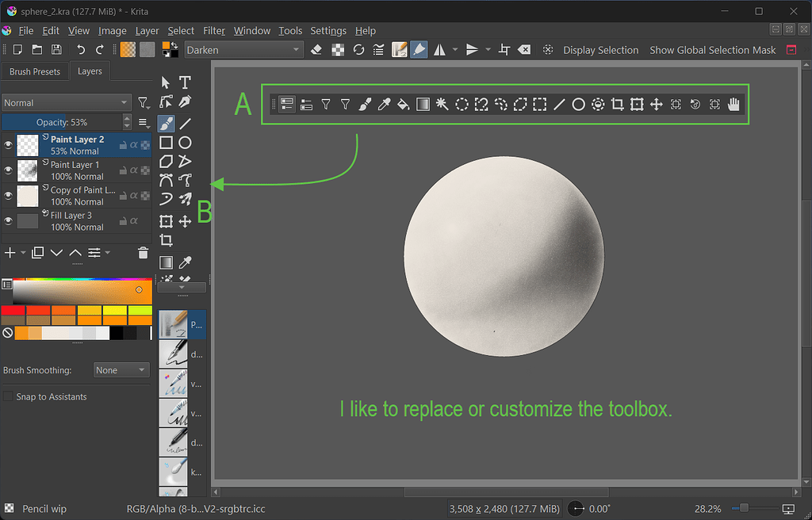Select the Pan tool at the toolbar's end

[x=733, y=104]
